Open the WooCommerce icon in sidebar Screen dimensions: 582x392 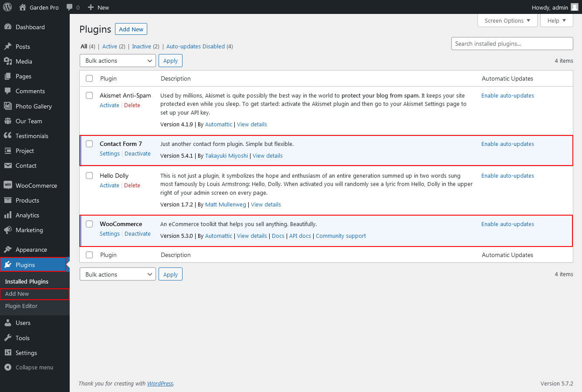coord(7,185)
